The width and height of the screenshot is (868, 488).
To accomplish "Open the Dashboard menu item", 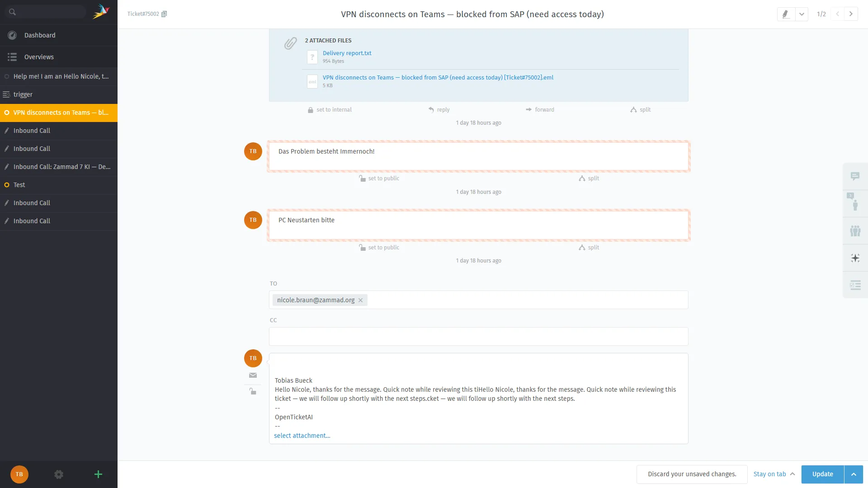I will (59, 35).
